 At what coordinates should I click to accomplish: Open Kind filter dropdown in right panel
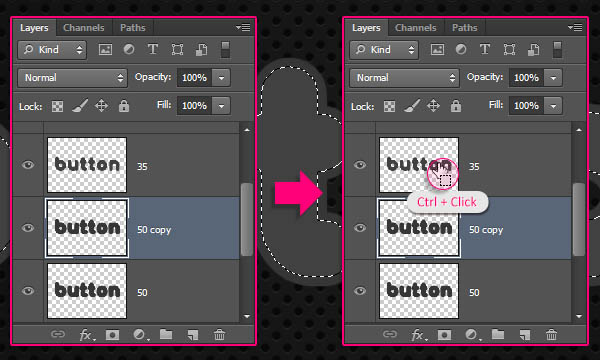click(384, 50)
